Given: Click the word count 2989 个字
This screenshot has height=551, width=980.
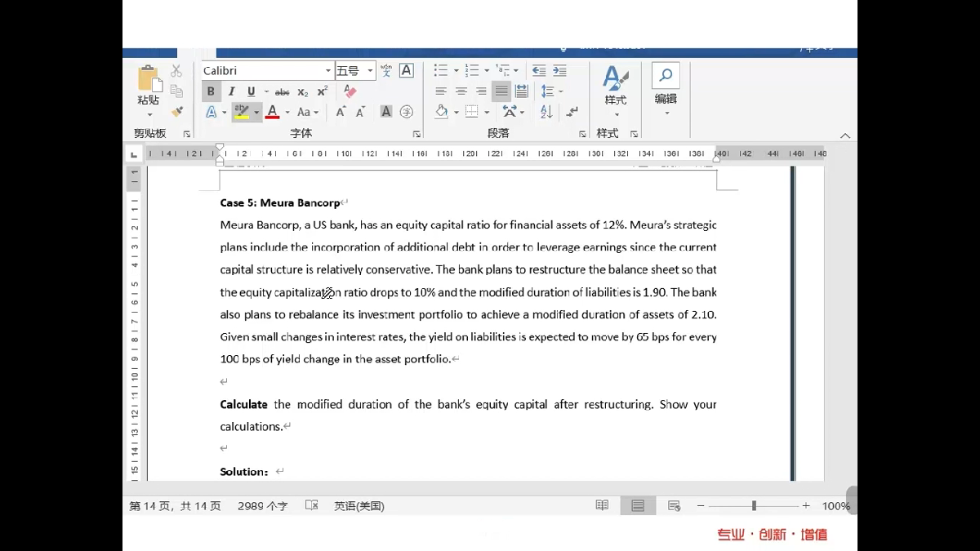Looking at the screenshot, I should click(x=263, y=506).
